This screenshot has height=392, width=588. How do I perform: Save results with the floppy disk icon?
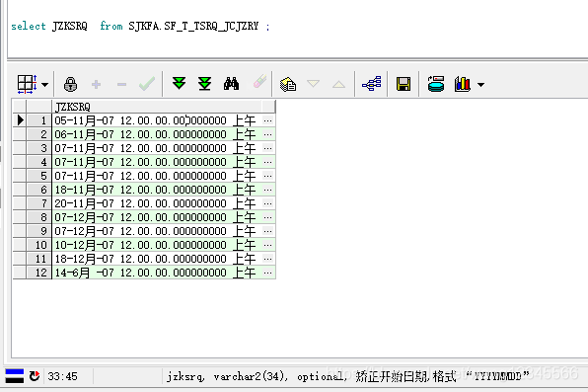404,84
